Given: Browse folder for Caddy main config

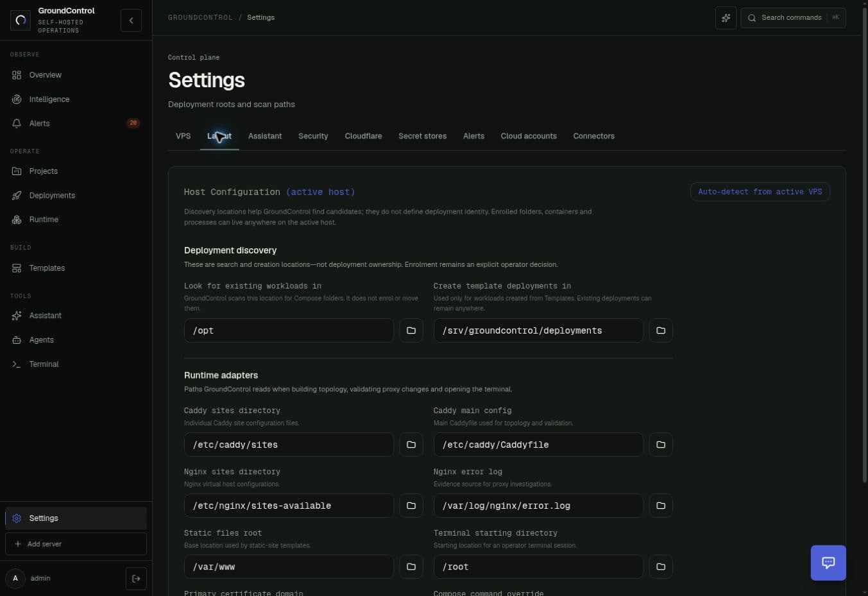Looking at the screenshot, I should [661, 445].
